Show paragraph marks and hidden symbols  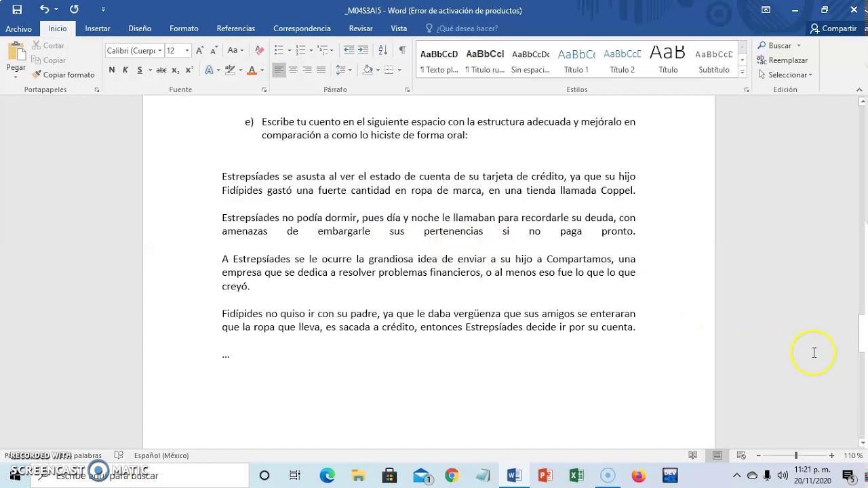(402, 51)
